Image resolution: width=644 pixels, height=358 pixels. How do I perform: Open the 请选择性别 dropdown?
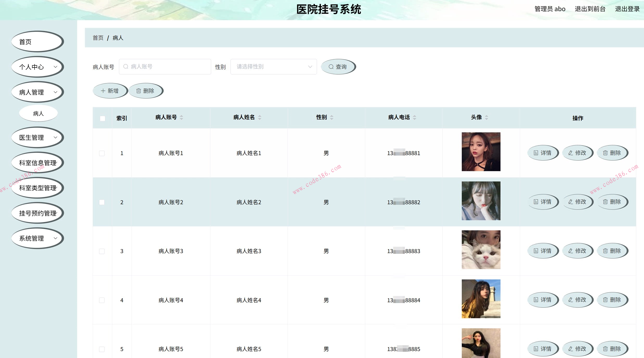point(273,67)
